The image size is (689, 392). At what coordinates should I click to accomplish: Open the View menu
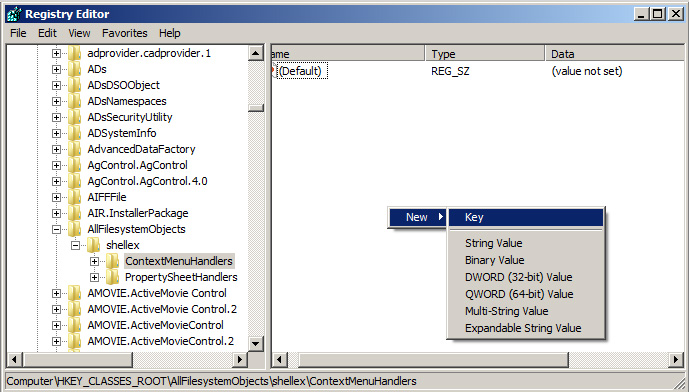[x=79, y=33]
